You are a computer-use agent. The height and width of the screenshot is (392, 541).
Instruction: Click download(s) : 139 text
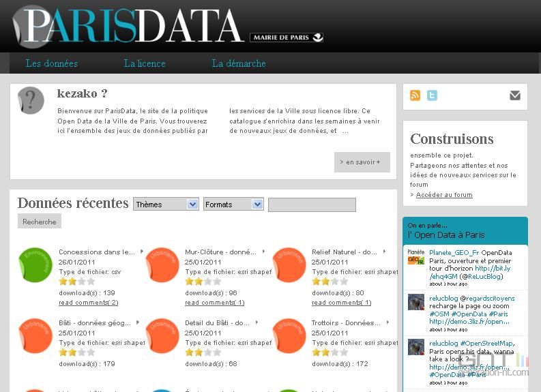coord(87,293)
